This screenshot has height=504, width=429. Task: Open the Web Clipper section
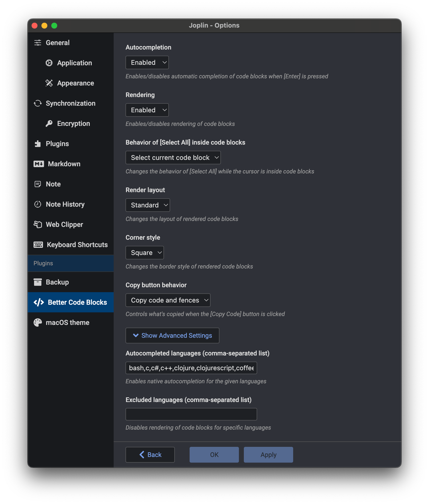(71, 224)
